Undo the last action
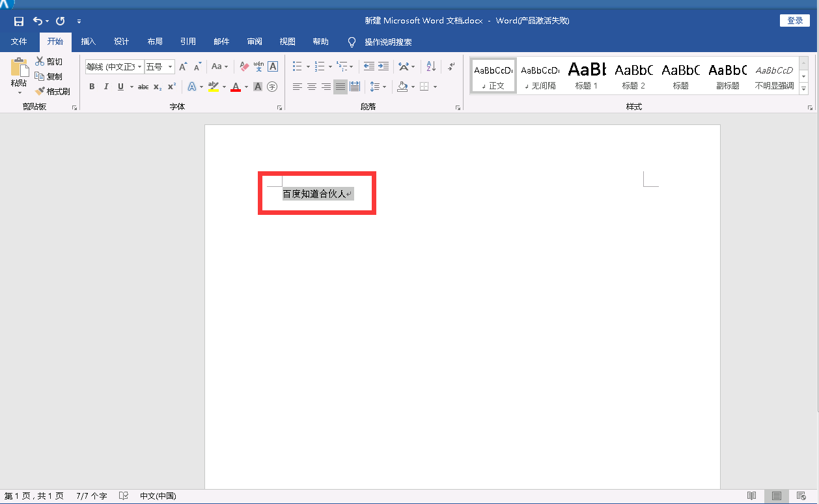This screenshot has height=504, width=819. [x=37, y=21]
